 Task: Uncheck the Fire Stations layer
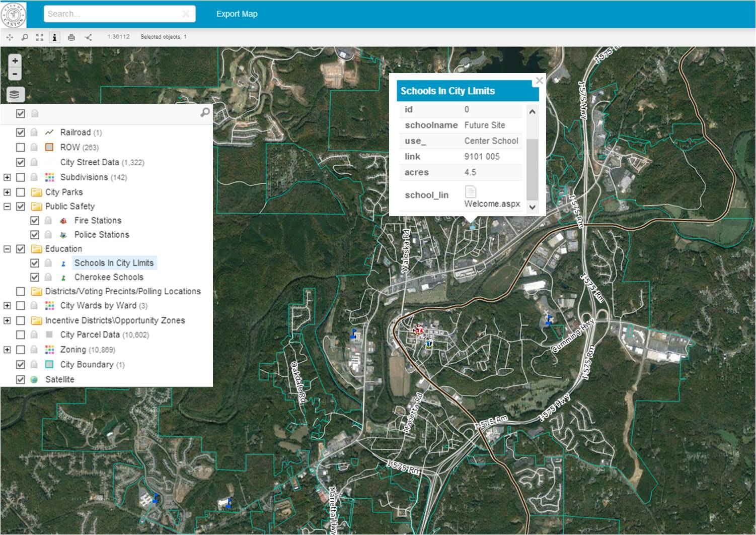pyautogui.click(x=35, y=221)
